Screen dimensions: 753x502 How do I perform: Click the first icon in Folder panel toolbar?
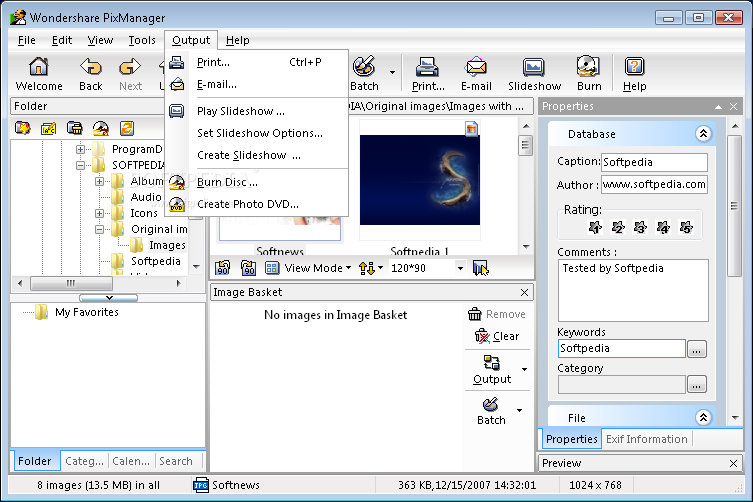23,128
